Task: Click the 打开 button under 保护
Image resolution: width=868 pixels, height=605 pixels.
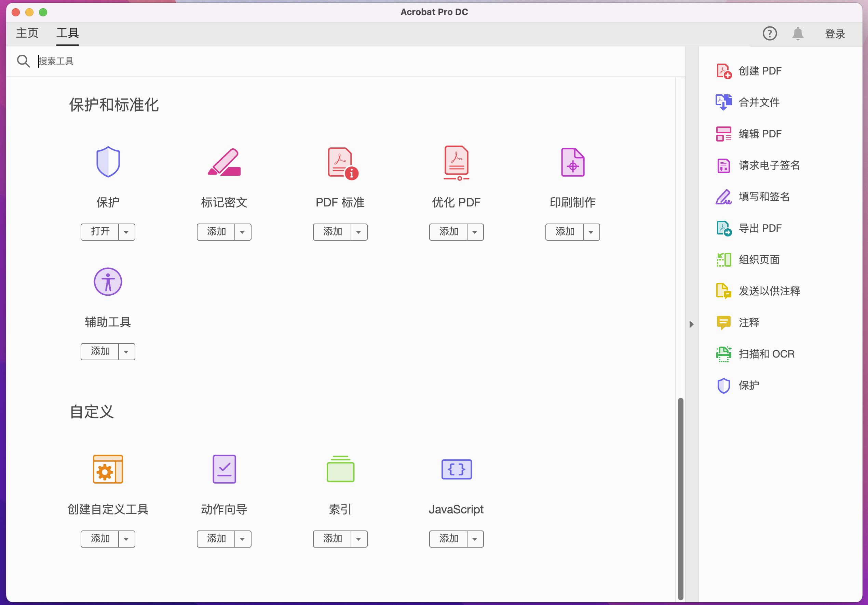Action: pyautogui.click(x=100, y=232)
